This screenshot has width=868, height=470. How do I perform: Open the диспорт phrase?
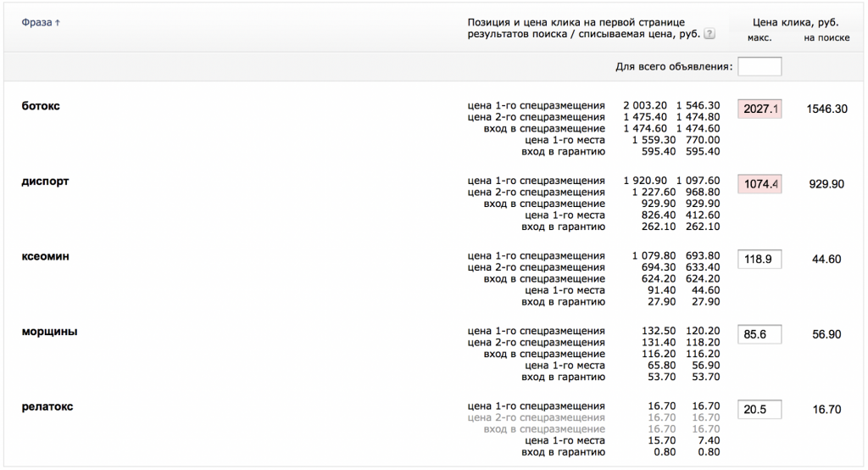tap(45, 181)
